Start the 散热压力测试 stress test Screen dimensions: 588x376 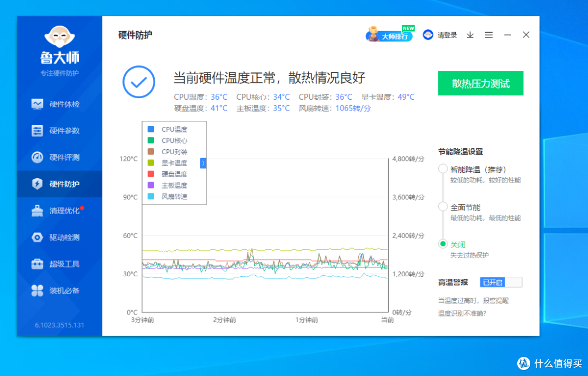coord(481,83)
